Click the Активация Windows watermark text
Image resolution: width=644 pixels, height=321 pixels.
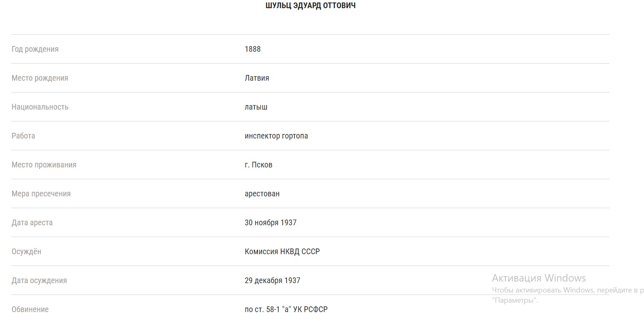click(539, 278)
